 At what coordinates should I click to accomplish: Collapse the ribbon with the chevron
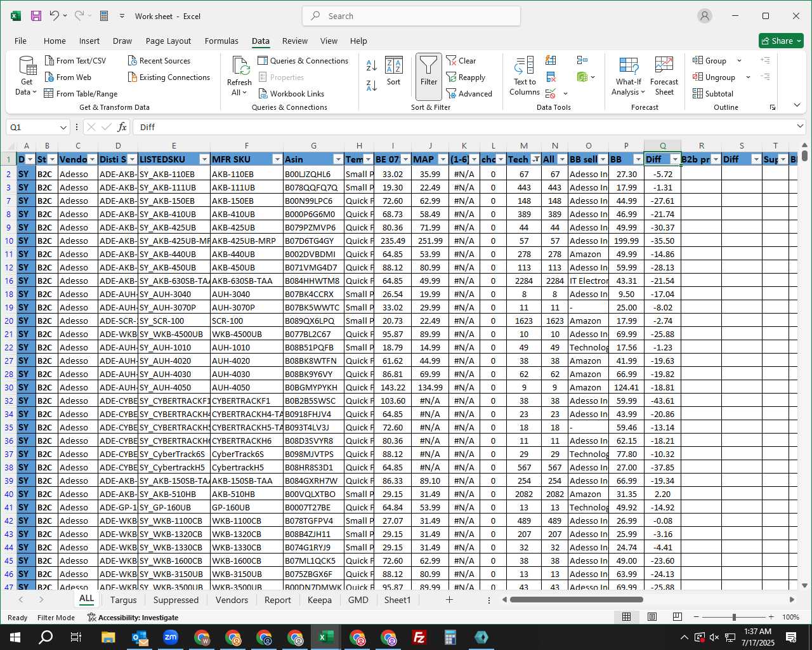point(797,105)
